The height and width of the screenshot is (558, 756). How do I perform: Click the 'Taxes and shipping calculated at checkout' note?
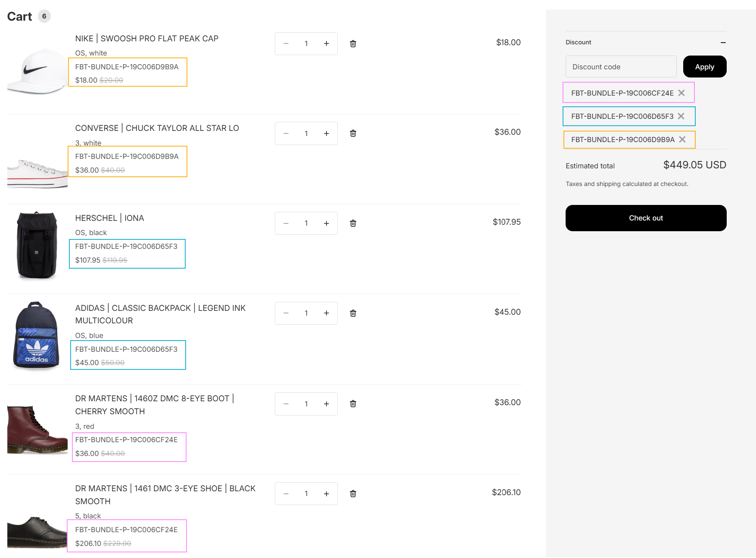coord(627,184)
